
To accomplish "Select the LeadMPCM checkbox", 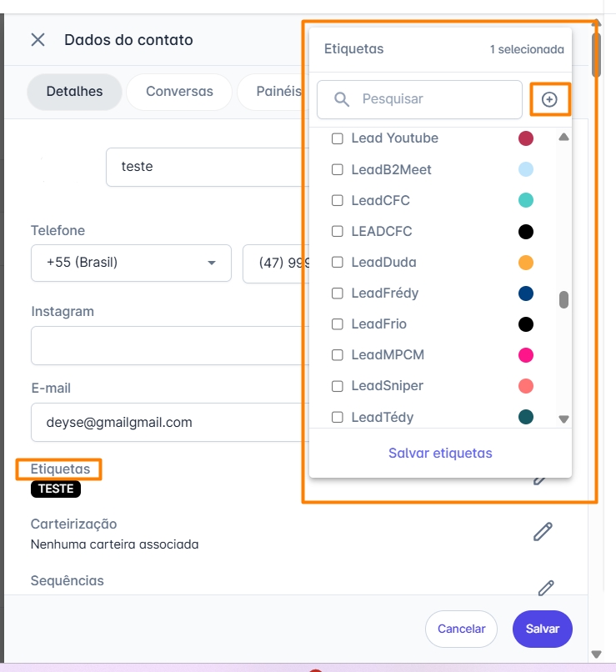I will (x=338, y=355).
